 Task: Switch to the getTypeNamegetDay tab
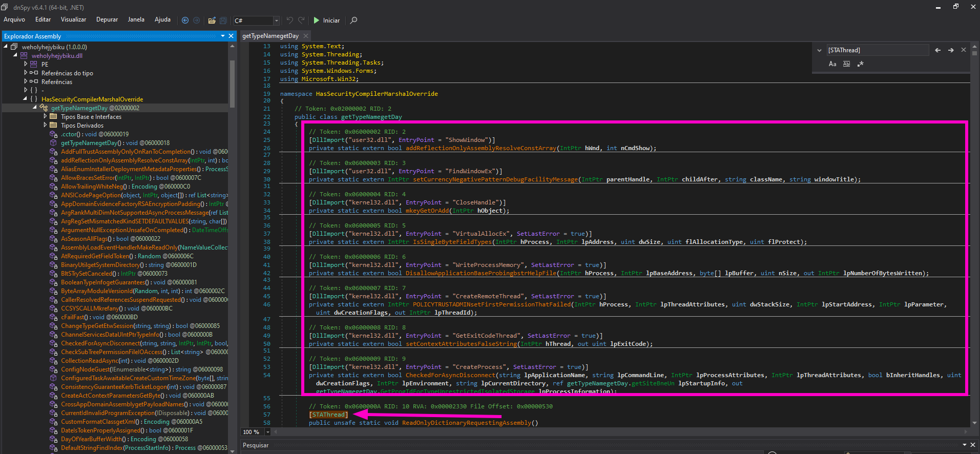coord(270,36)
